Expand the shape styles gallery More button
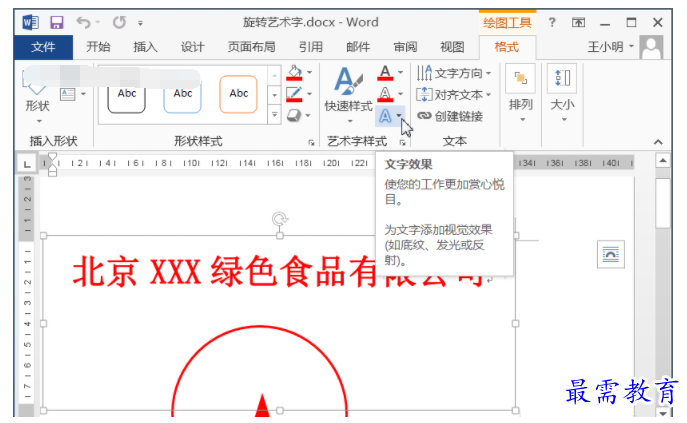Image resolution: width=687 pixels, height=423 pixels. [275, 115]
